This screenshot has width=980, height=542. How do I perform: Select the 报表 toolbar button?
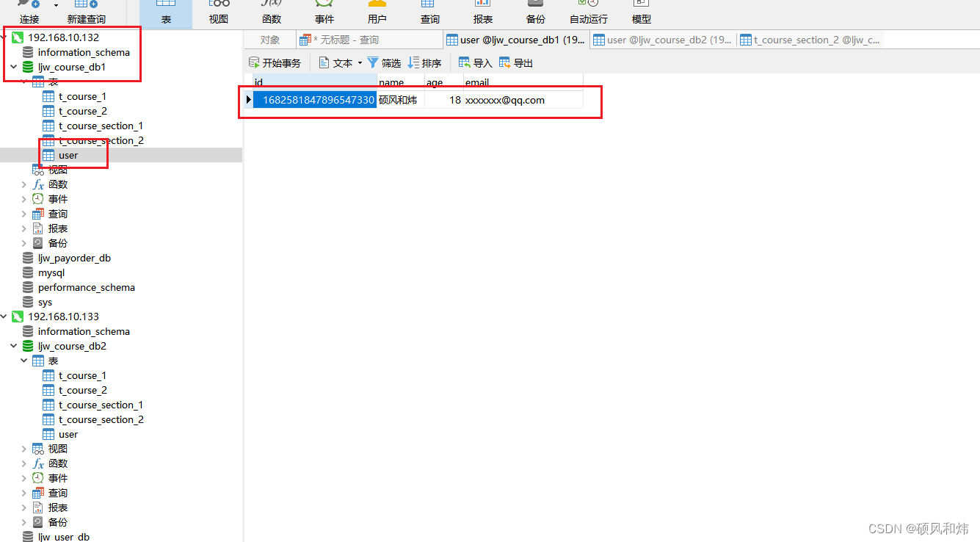coord(483,12)
